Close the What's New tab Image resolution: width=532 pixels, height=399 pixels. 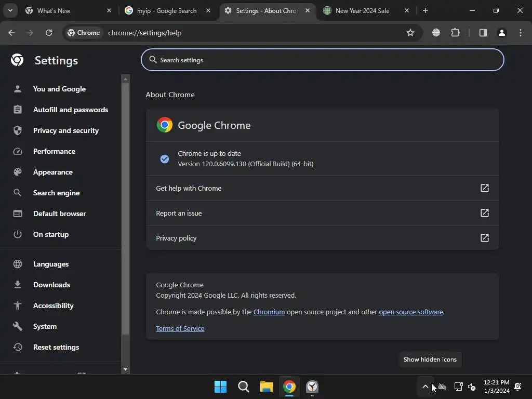(109, 10)
